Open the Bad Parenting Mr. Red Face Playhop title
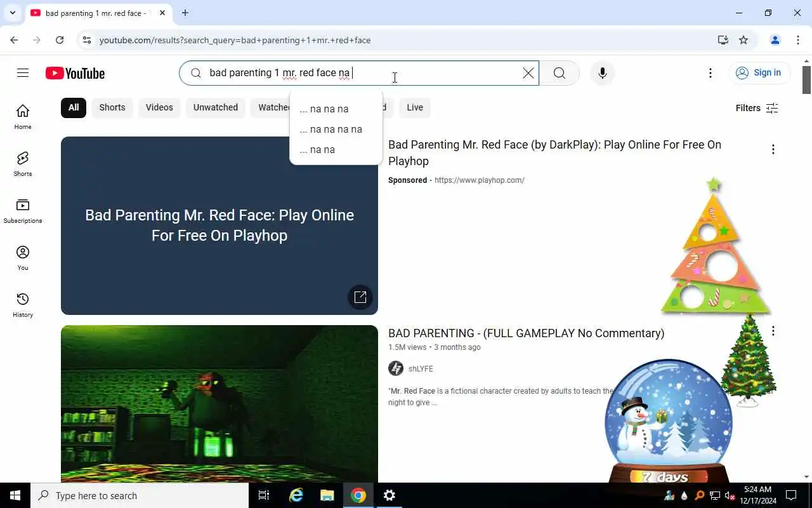The height and width of the screenshot is (508, 812). pos(554,152)
